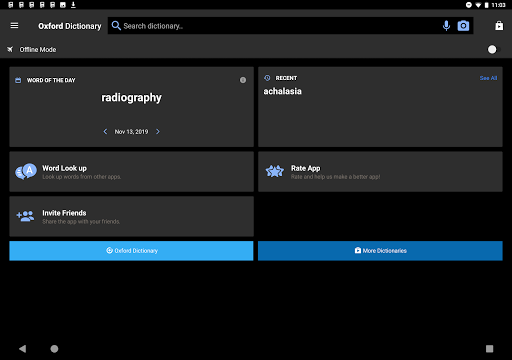The image size is (512, 360).
Task: Click the Invite Friends people icon
Action: pos(25,216)
